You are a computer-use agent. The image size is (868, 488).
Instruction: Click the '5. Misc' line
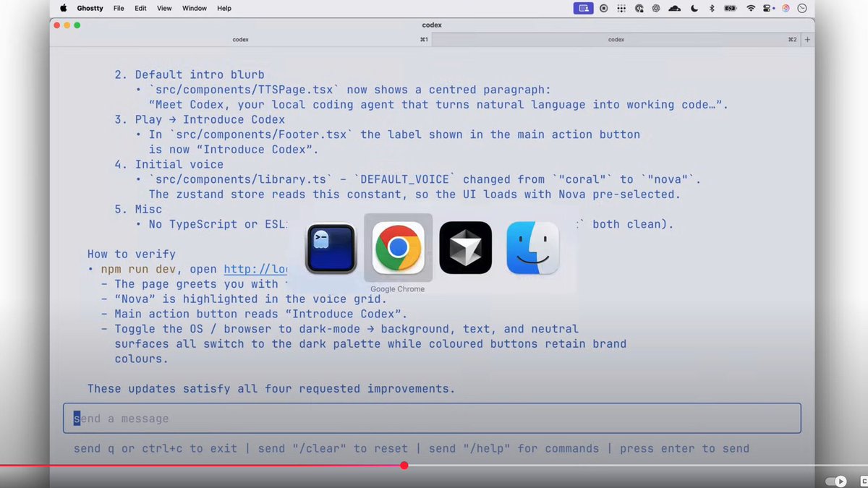138,209
